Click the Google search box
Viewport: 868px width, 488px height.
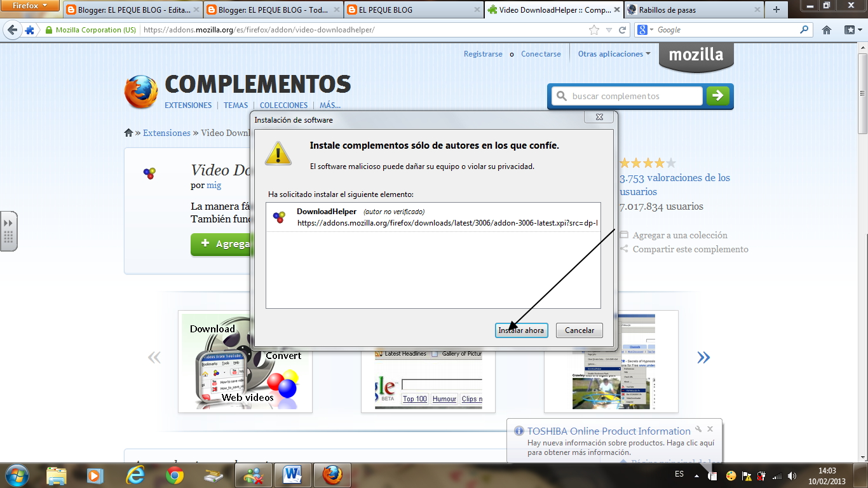(x=726, y=30)
